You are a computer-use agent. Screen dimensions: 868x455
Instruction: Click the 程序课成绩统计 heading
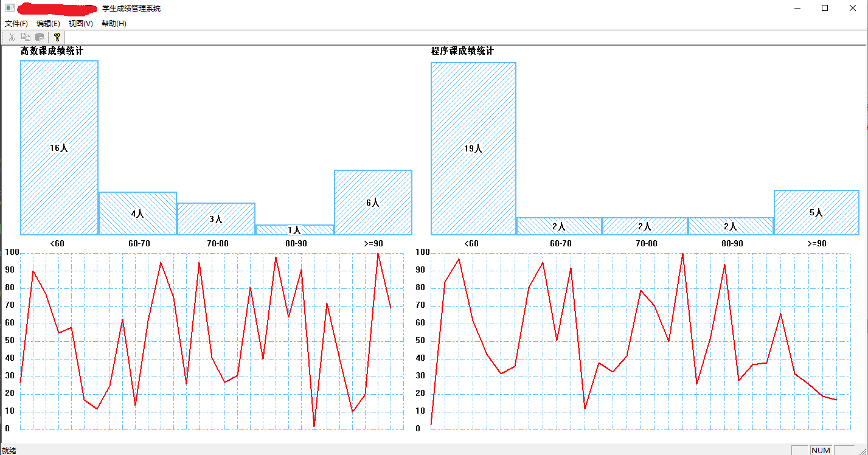(462, 51)
